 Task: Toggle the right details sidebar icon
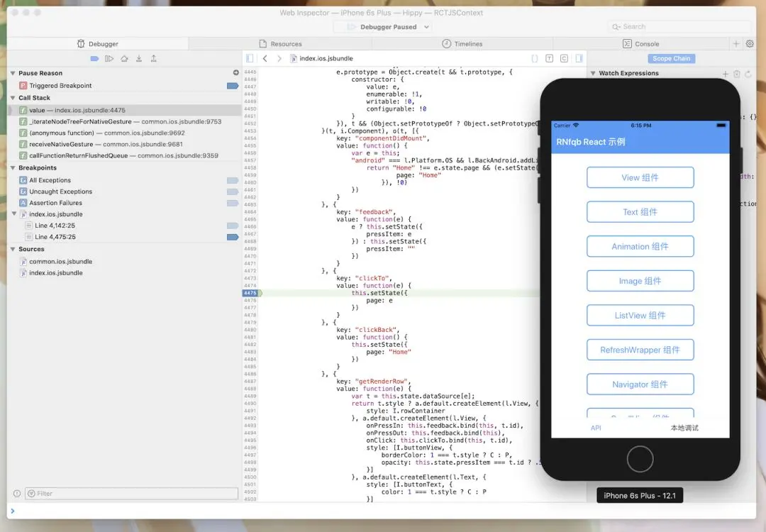(x=579, y=59)
